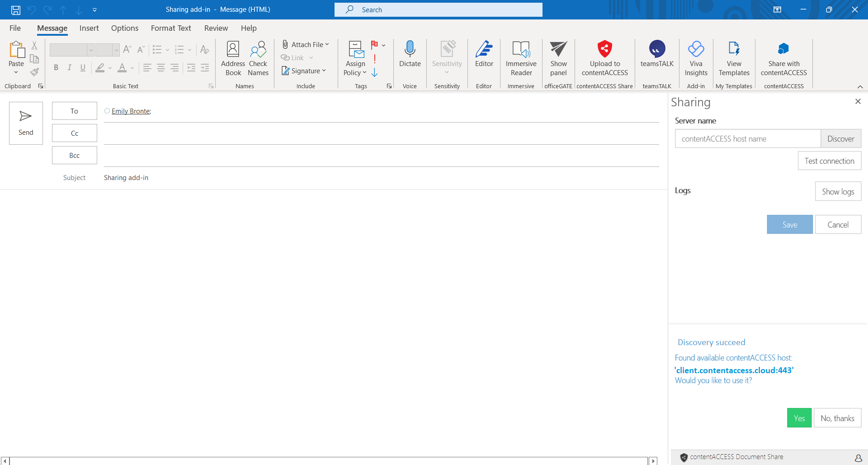Accept discovered host with Yes button
This screenshot has width=868, height=465.
(x=799, y=418)
